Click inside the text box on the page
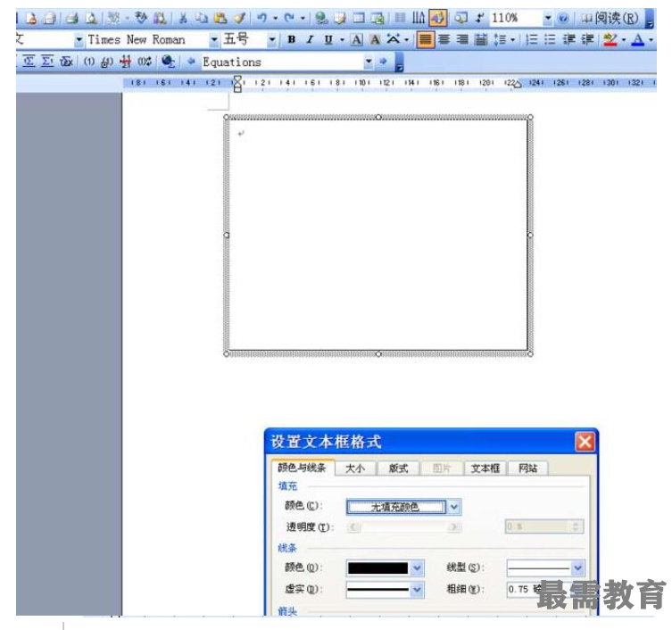672x630 pixels. click(x=378, y=236)
